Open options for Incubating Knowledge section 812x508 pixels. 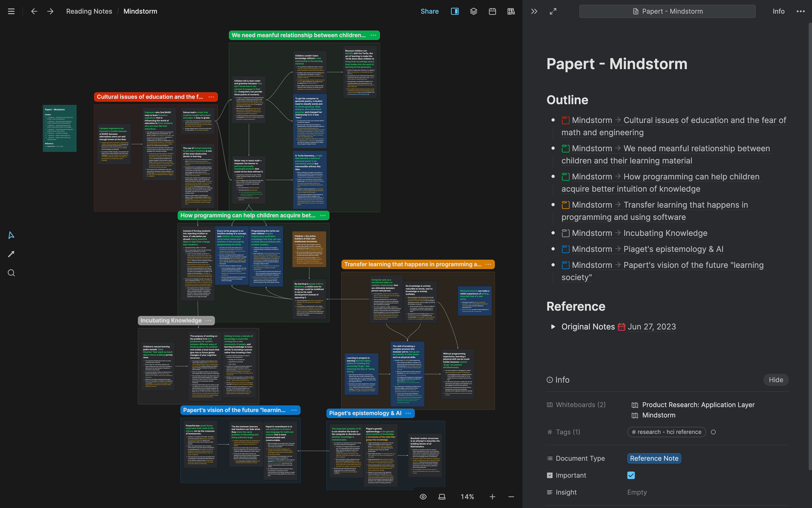coord(209,321)
